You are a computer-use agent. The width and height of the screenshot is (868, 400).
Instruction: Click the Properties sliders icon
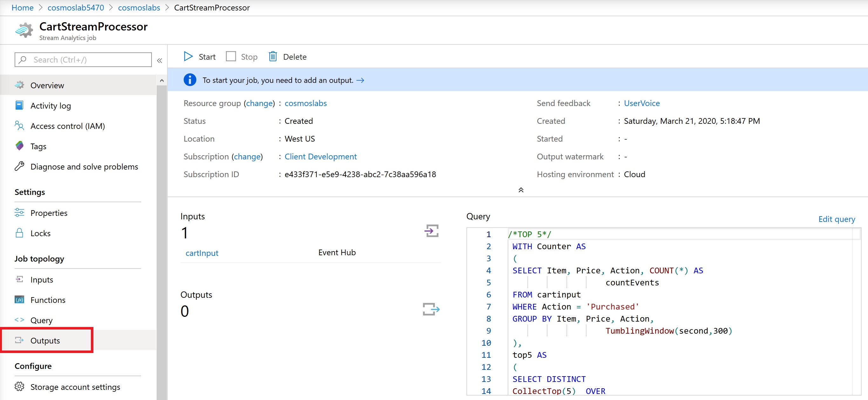[19, 213]
